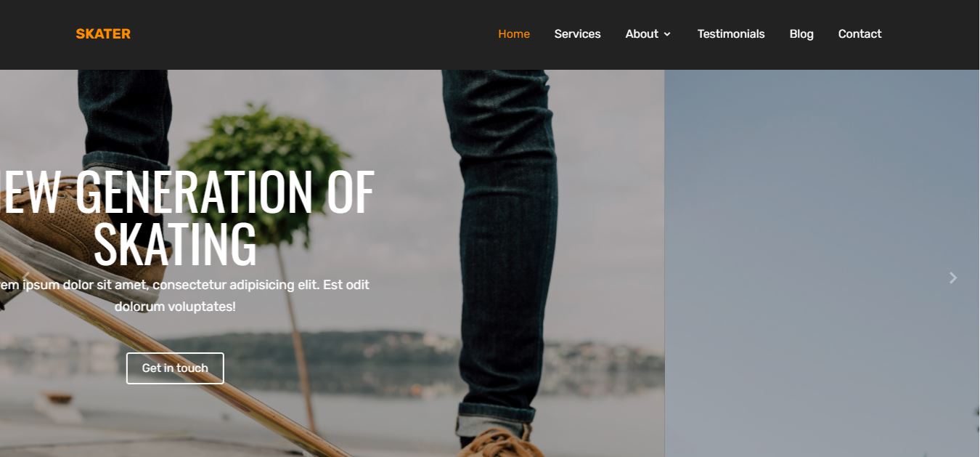980x457 pixels.
Task: Click the New Generation of Skating headline
Action: (187, 218)
